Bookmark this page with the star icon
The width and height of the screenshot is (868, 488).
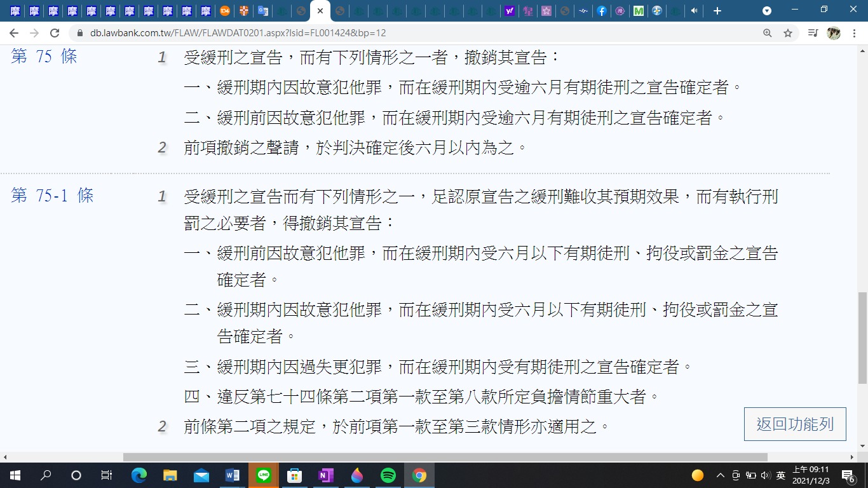click(788, 33)
